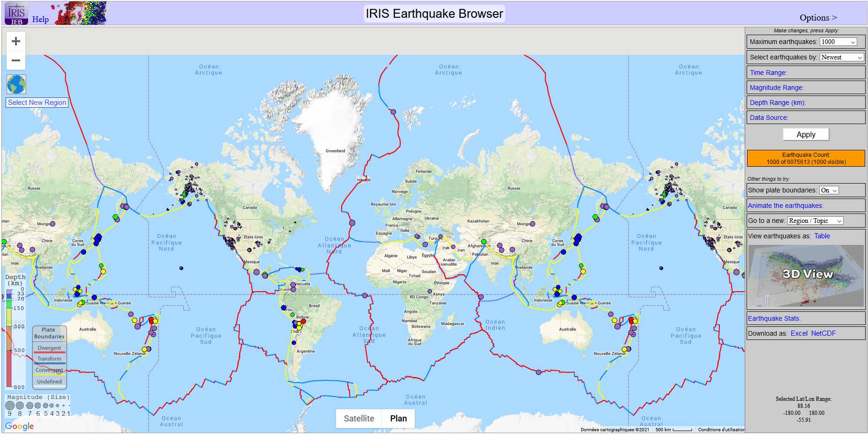Click the earthquake marker south of Indian Ocean ridge

[539, 372]
